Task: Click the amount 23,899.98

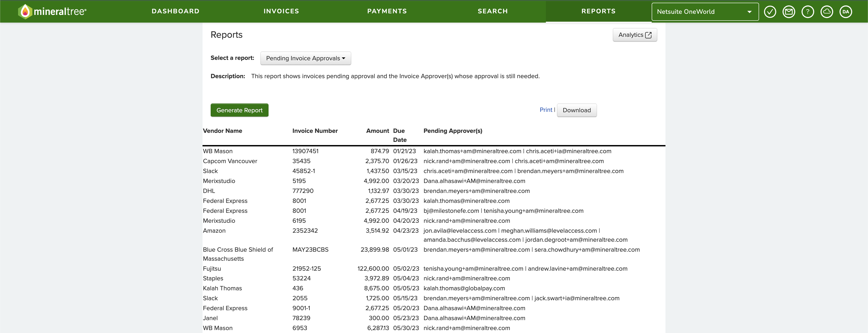Action: click(x=375, y=249)
